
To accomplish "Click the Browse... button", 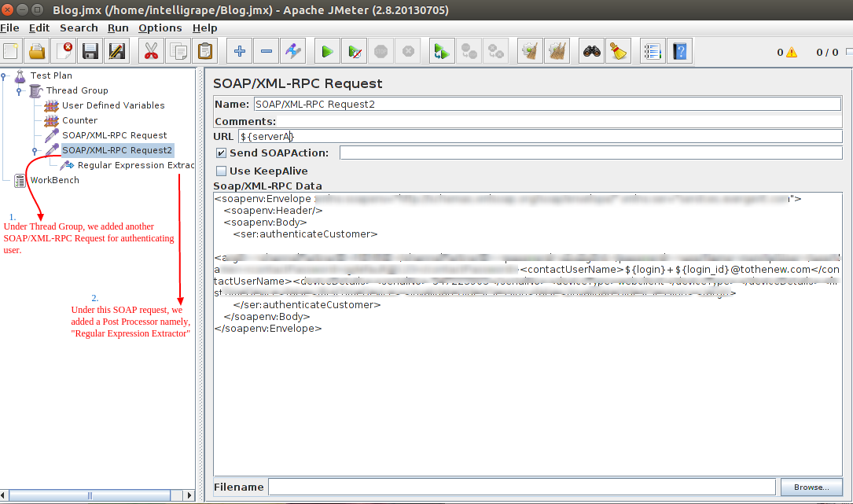I will tap(811, 487).
